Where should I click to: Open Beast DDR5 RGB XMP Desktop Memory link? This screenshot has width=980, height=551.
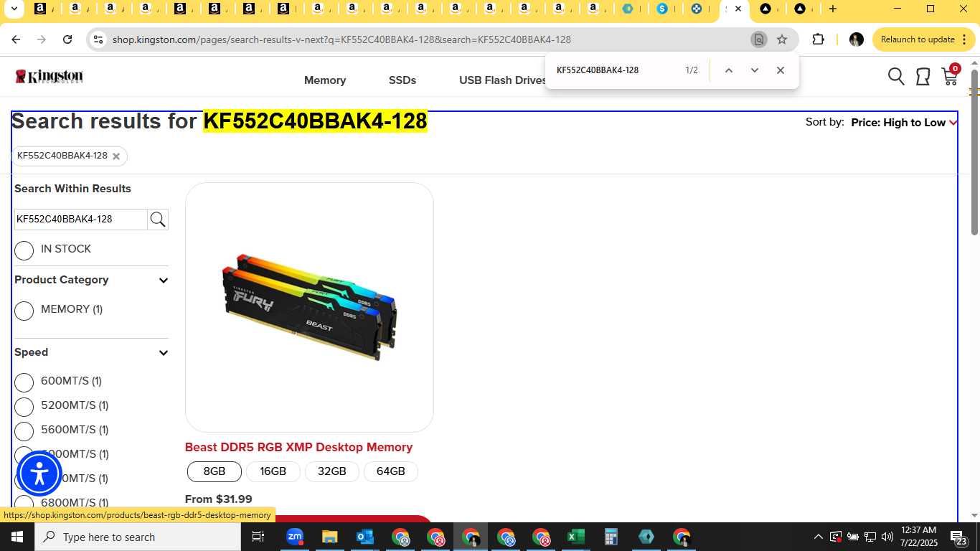point(298,447)
